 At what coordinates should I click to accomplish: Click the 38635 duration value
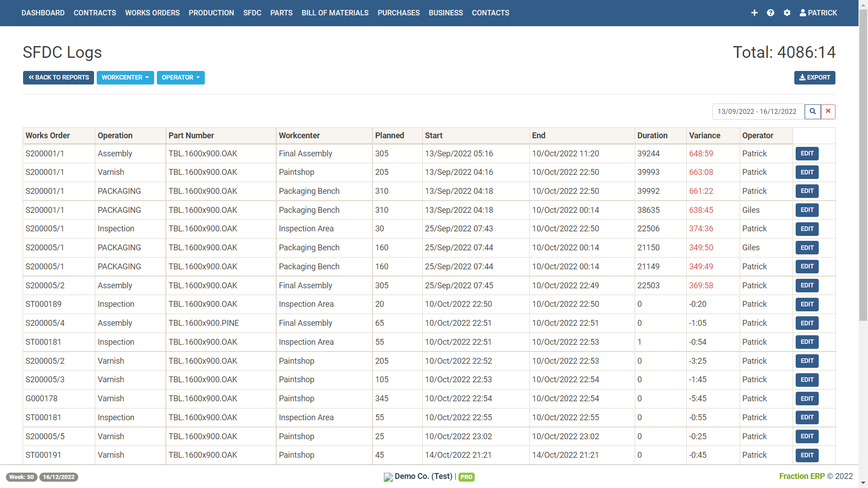648,210
